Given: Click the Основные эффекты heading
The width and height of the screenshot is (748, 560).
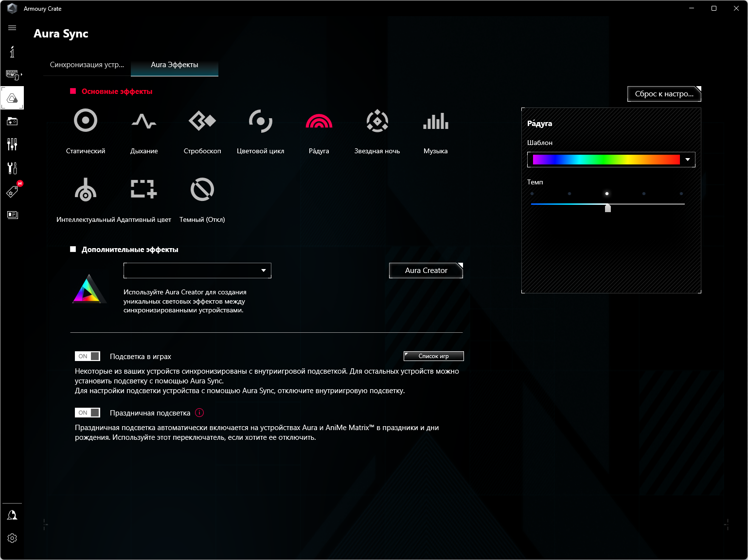Looking at the screenshot, I should pyautogui.click(x=117, y=91).
